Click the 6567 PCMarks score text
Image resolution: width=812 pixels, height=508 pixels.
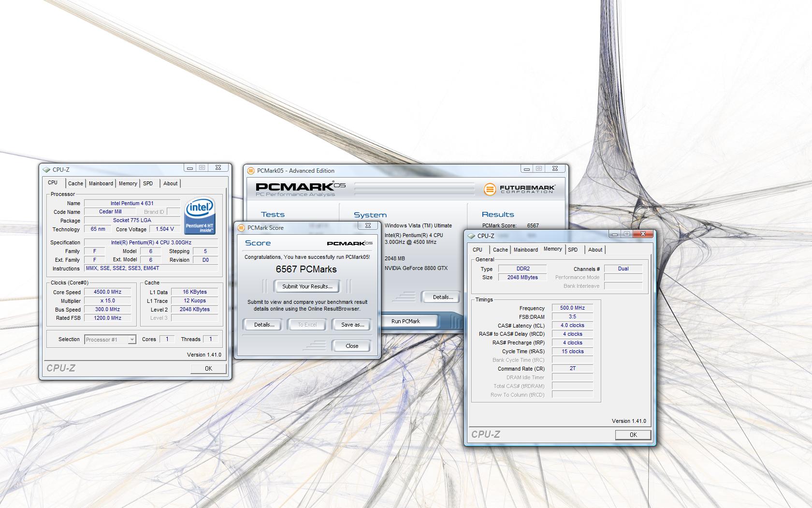(x=306, y=269)
